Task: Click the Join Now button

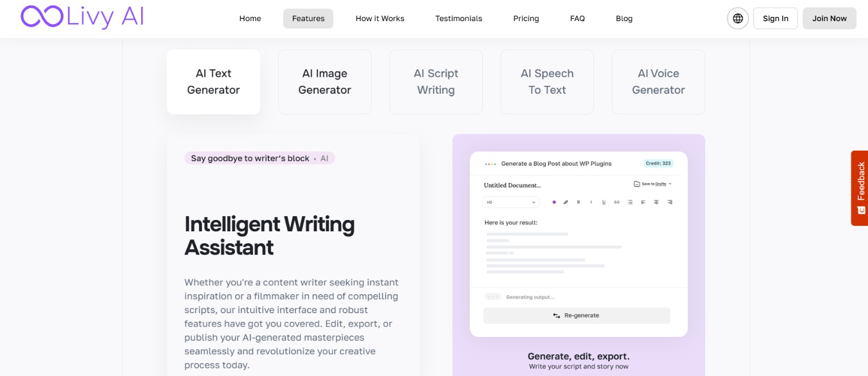Action: click(x=829, y=18)
